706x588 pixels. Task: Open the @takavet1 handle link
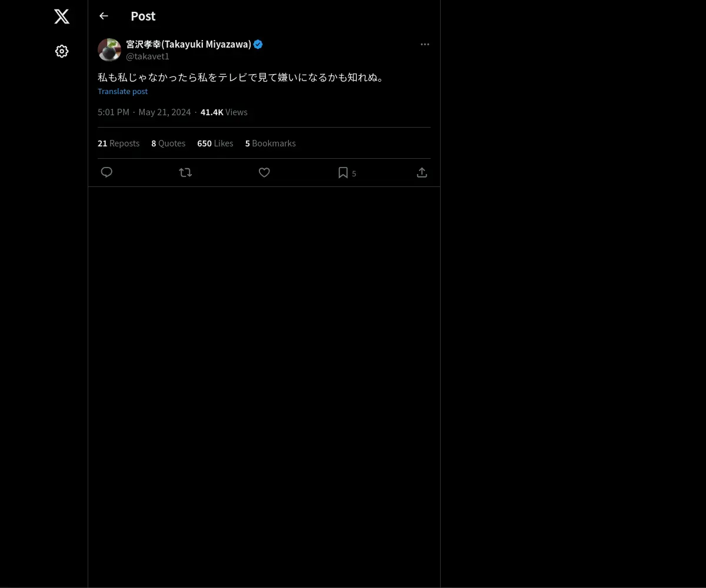pos(148,56)
